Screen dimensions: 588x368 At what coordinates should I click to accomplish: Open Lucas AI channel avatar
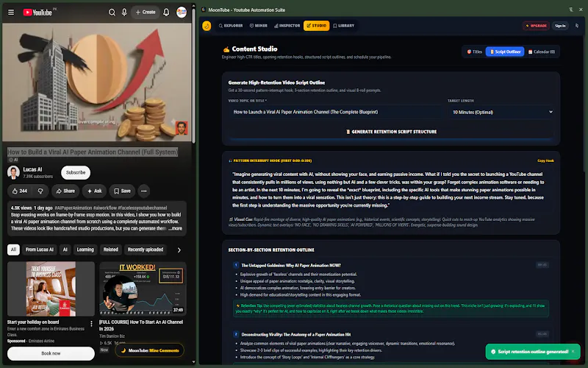pyautogui.click(x=13, y=172)
